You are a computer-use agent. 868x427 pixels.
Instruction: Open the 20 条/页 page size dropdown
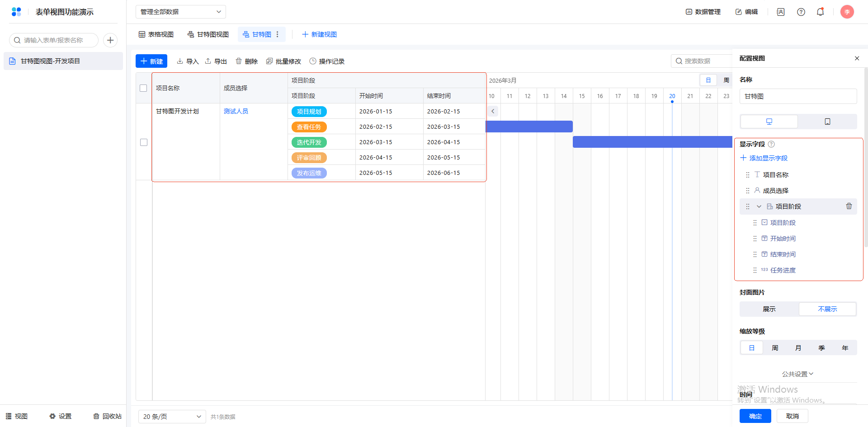172,417
